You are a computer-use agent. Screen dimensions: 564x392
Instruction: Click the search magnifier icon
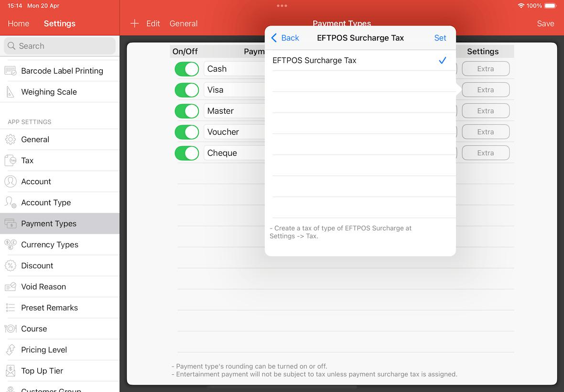[11, 46]
